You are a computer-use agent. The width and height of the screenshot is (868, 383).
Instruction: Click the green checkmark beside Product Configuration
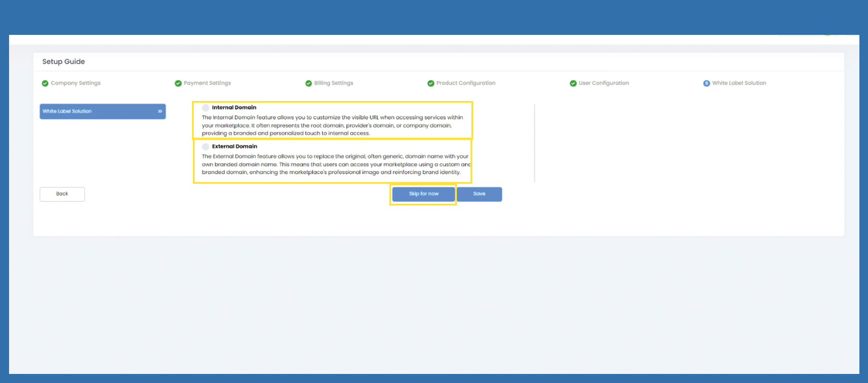pos(431,83)
